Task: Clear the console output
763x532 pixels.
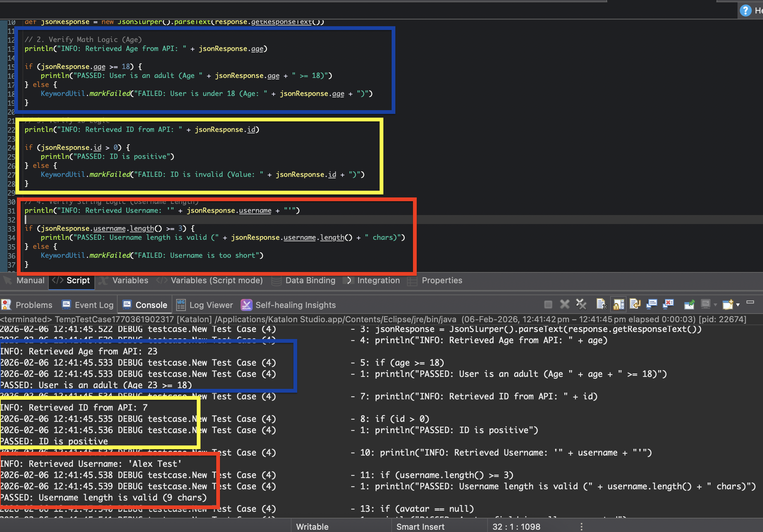Action: click(x=602, y=304)
